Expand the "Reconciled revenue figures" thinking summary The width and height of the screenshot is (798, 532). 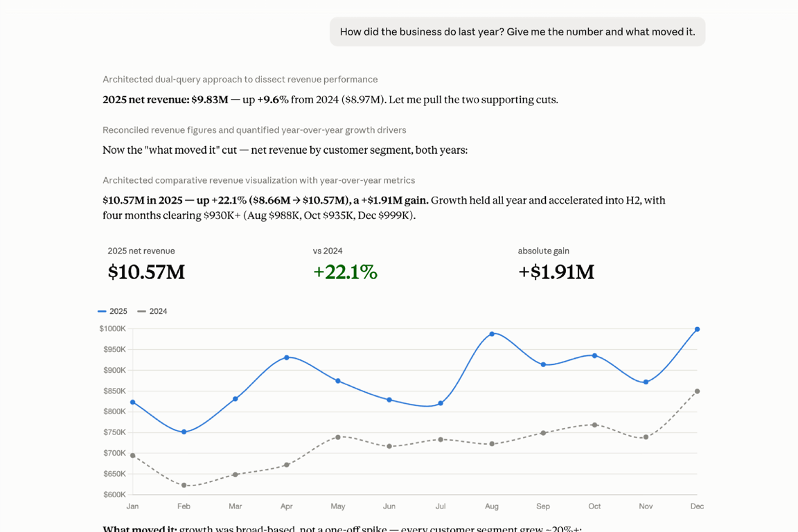(x=254, y=130)
